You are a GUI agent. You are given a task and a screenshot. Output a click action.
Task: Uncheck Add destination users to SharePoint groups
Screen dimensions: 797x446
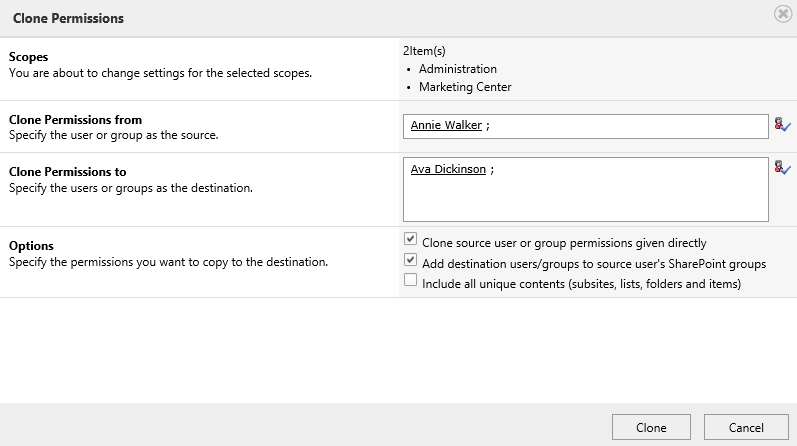[x=410, y=261]
